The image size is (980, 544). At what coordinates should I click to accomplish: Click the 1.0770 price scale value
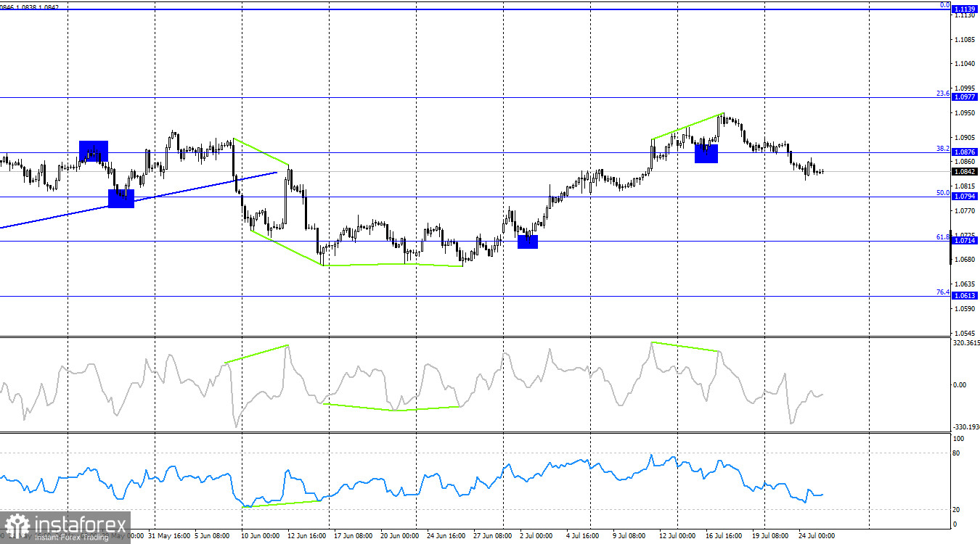click(x=965, y=211)
